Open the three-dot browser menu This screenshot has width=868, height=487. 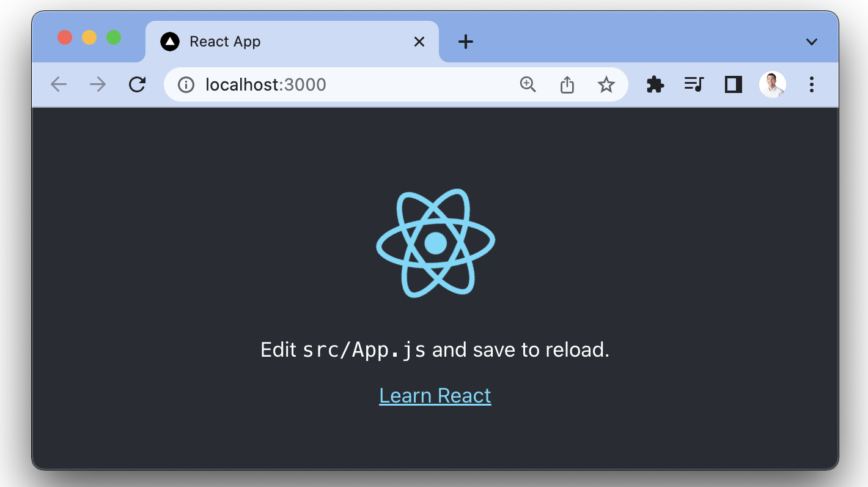(x=811, y=84)
